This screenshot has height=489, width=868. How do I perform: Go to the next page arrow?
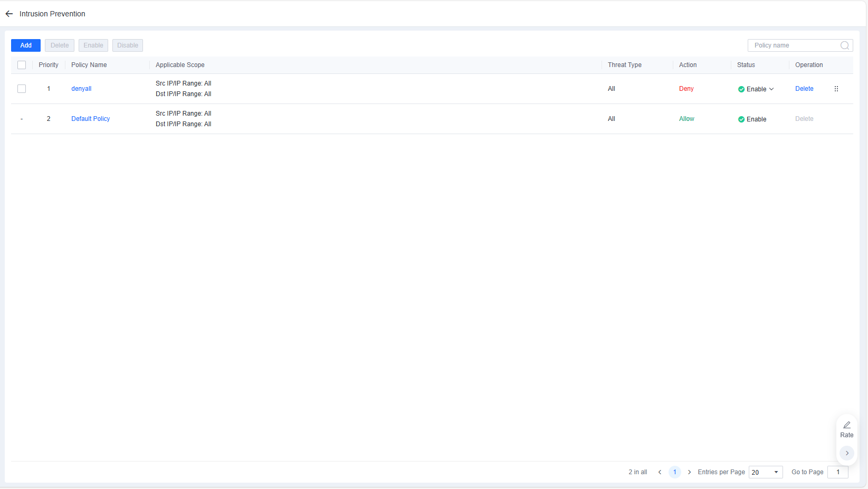689,472
